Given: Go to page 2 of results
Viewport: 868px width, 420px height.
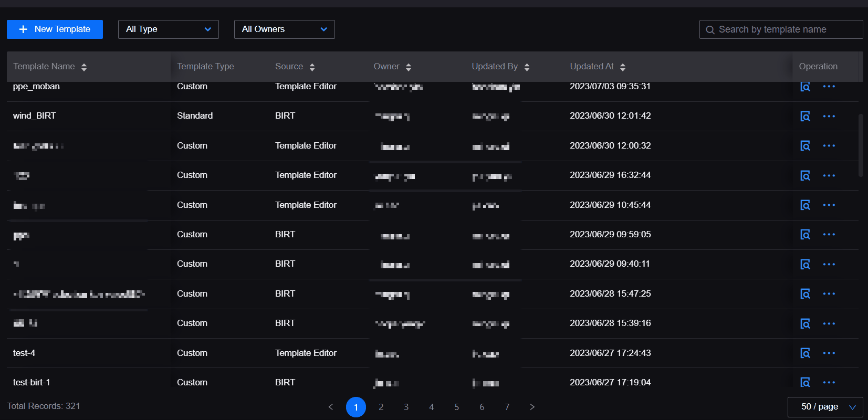Looking at the screenshot, I should click(381, 407).
